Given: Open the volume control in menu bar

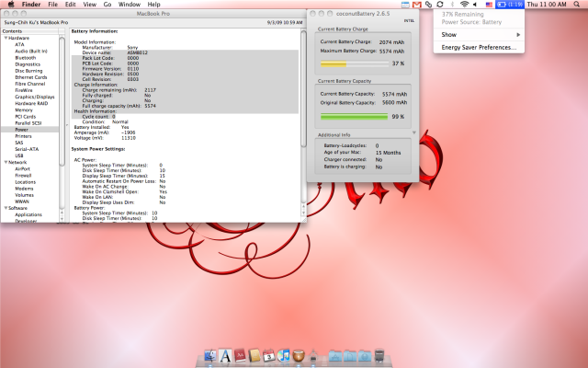Looking at the screenshot, I should [475, 5].
